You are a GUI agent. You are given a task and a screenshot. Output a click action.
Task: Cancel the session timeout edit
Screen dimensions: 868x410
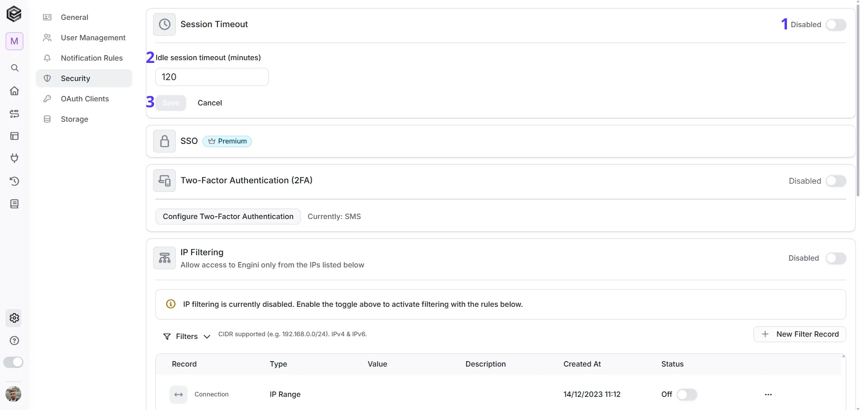click(x=210, y=103)
